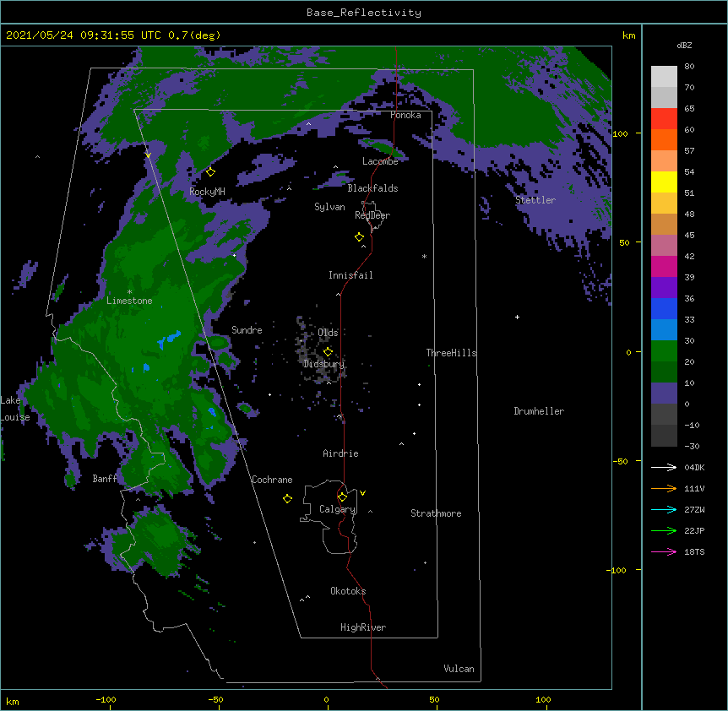Click the RedDeer city label
The image size is (728, 711).
coord(372,215)
